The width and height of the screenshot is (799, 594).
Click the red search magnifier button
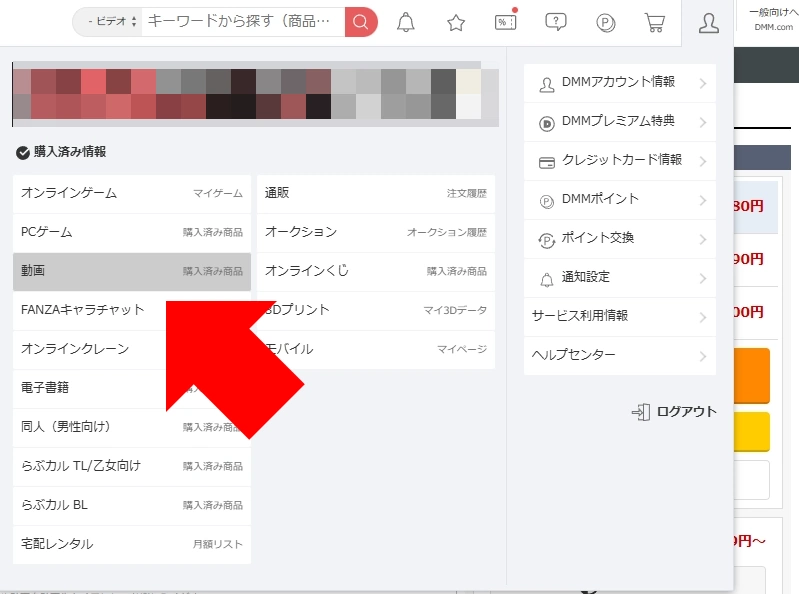coord(361,22)
